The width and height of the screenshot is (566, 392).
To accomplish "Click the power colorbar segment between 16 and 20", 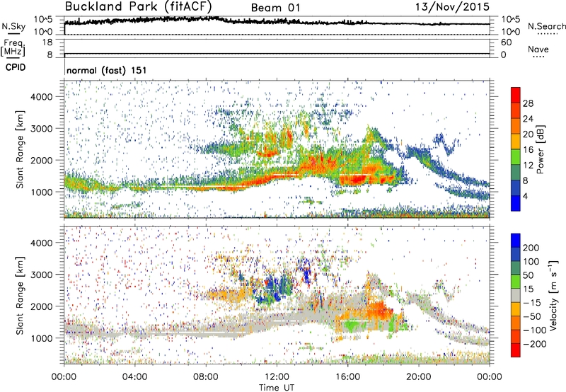I will tap(516, 141).
